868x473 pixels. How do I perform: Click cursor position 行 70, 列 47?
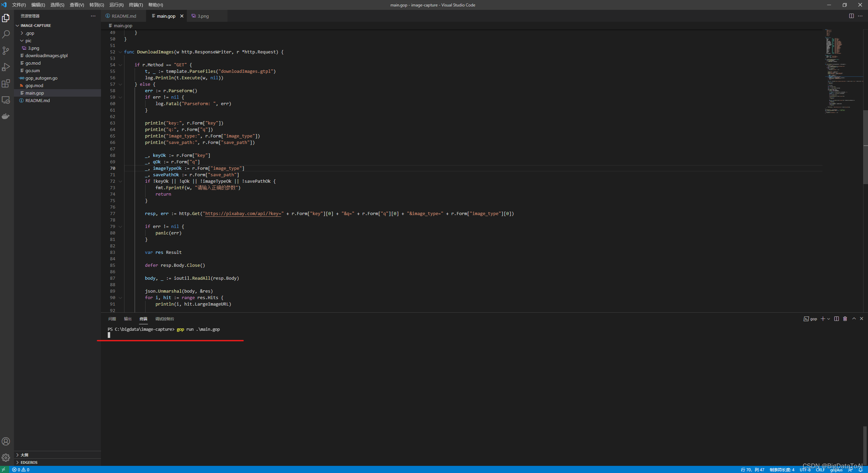pyautogui.click(x=752, y=470)
